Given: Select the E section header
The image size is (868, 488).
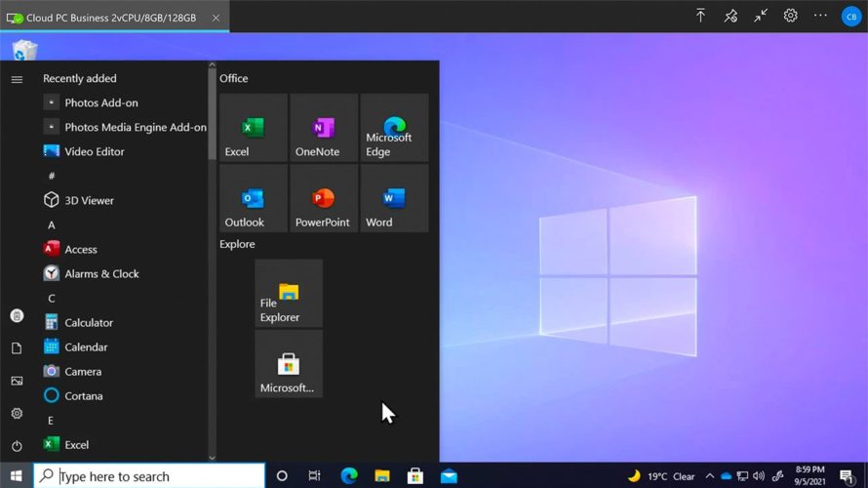Looking at the screenshot, I should pyautogui.click(x=51, y=421).
